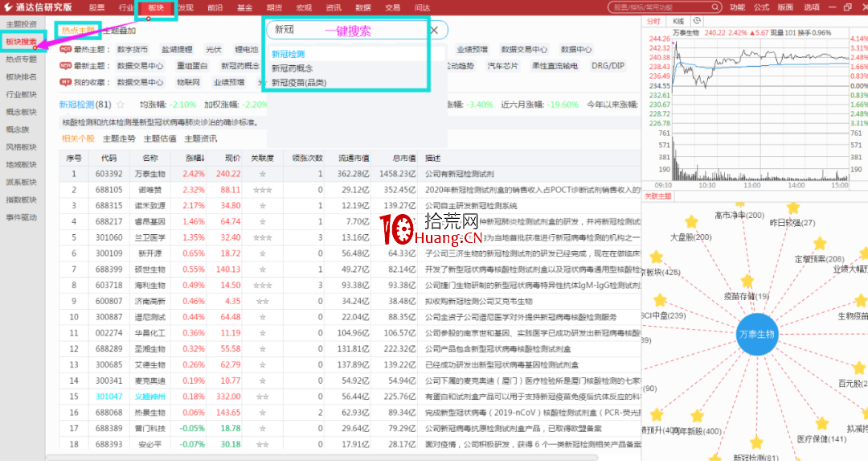Switch to the 主题叠加 tab
This screenshot has height=461, width=868.
(x=120, y=31)
